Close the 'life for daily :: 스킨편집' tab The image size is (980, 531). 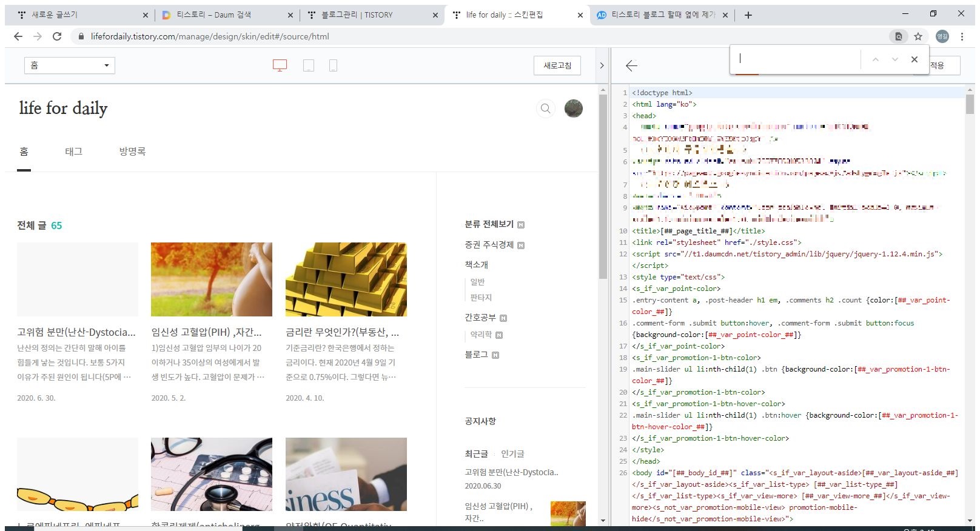click(x=580, y=15)
